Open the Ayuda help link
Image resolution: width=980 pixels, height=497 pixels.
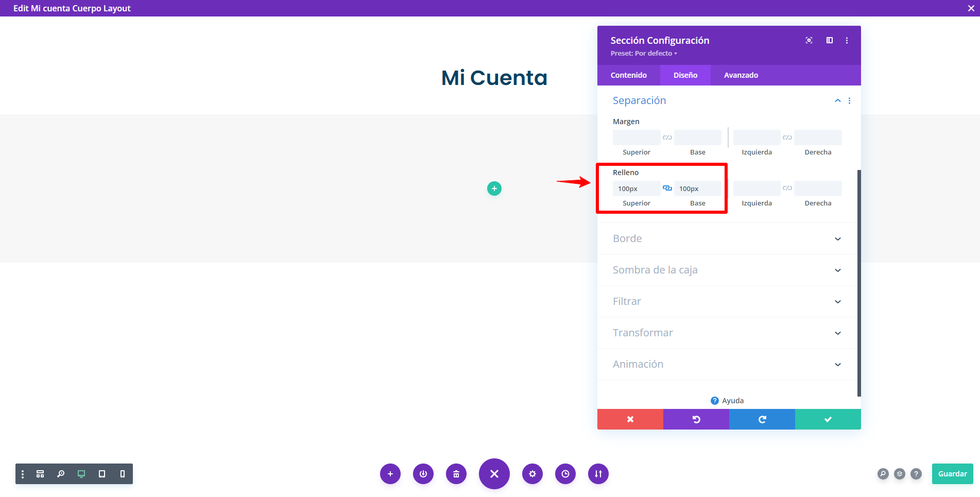pyautogui.click(x=727, y=401)
